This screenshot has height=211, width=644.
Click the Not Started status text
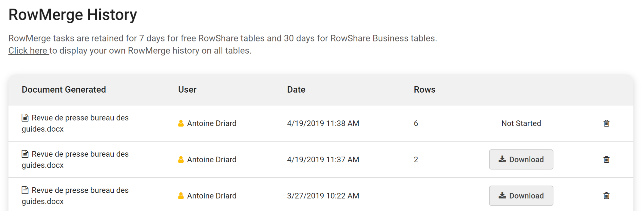point(521,123)
